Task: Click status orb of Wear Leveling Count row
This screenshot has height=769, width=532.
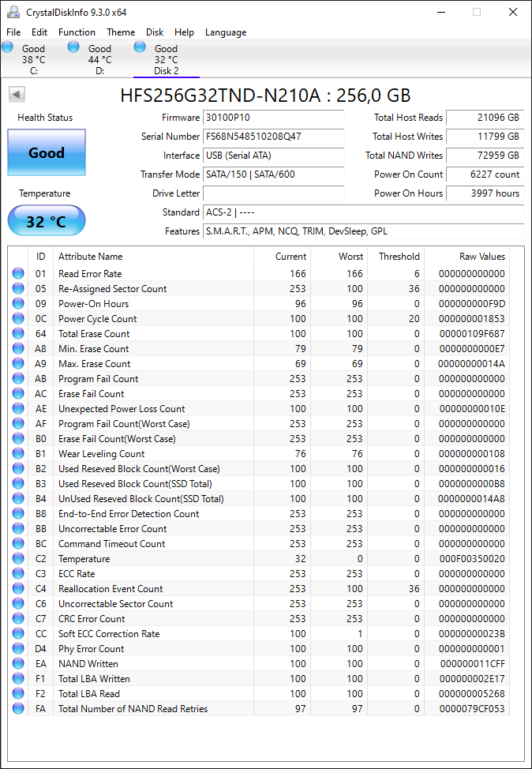Action: pyautogui.click(x=18, y=454)
